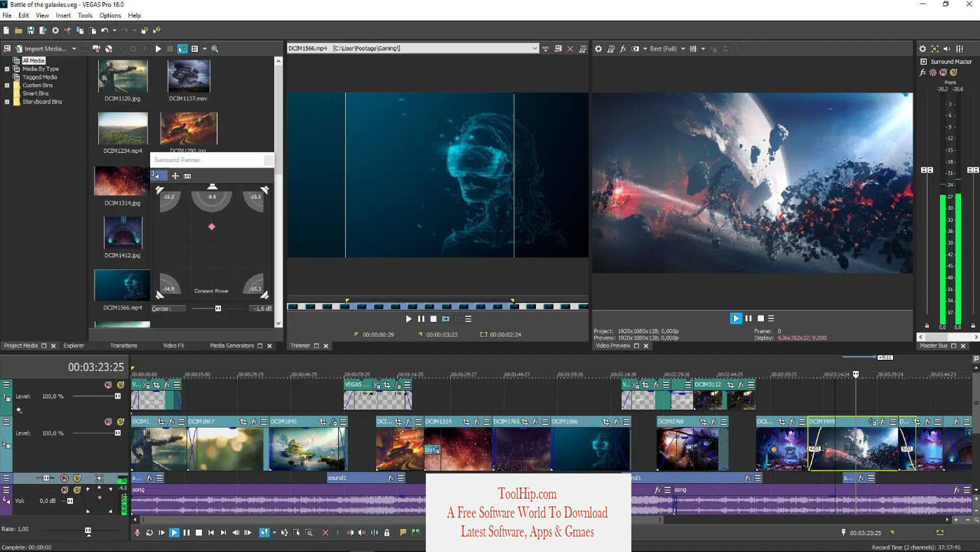
Task: Solo the Surround Master bus
Action: coord(953,72)
